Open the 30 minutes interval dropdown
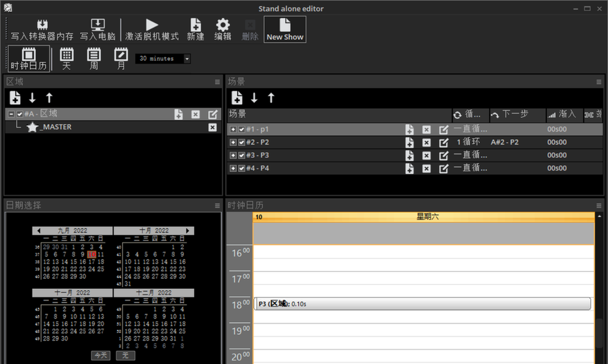608x364 pixels. pyautogui.click(x=187, y=59)
